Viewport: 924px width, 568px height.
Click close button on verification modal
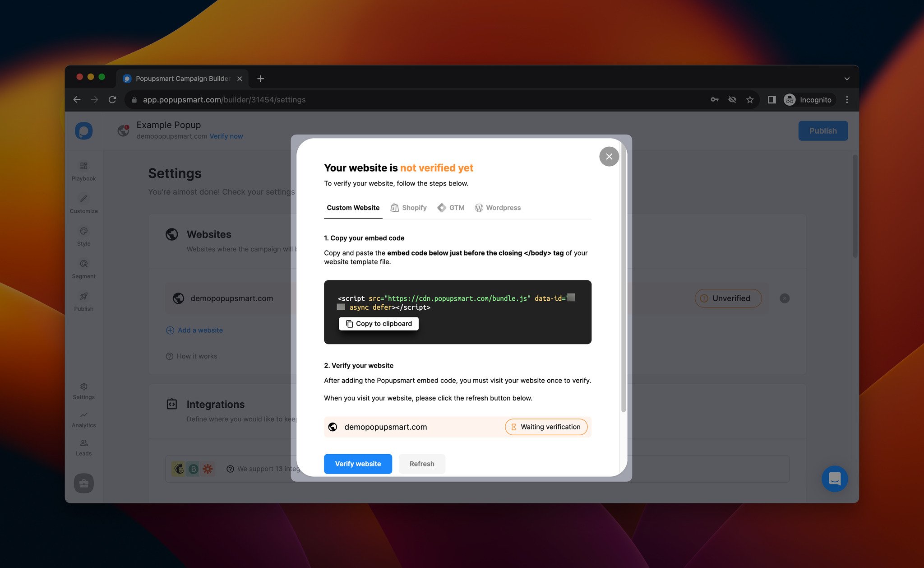tap(609, 157)
